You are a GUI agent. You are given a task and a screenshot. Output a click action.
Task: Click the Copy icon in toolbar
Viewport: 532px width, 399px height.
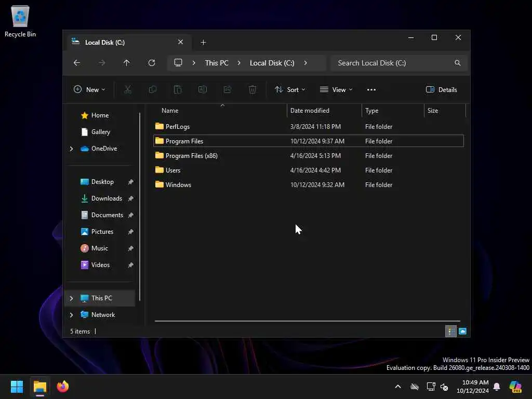pyautogui.click(x=153, y=89)
